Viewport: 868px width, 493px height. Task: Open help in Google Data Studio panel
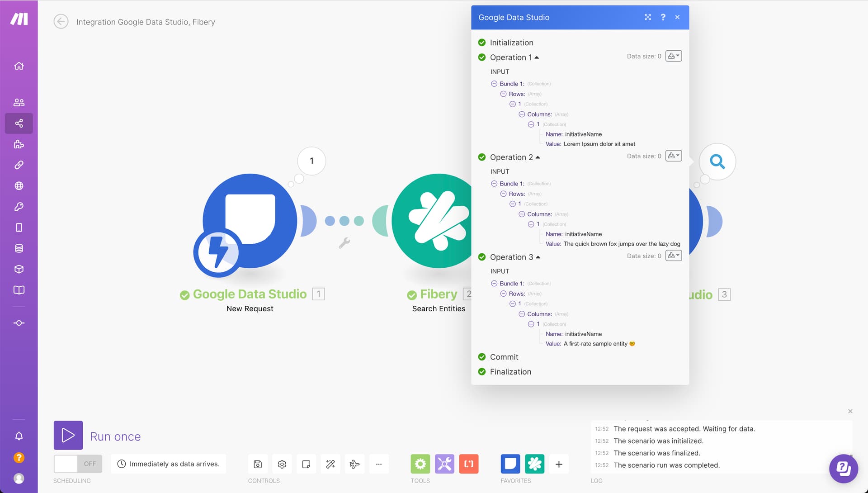(x=663, y=17)
